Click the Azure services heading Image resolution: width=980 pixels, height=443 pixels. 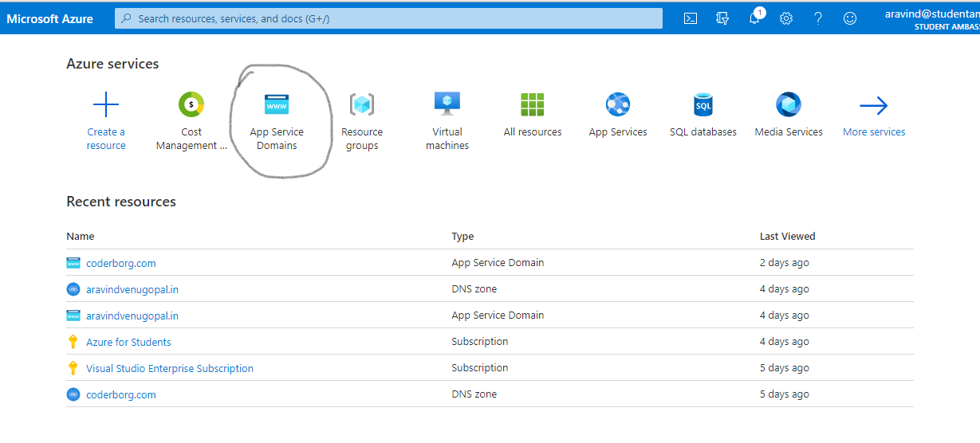[x=112, y=64]
